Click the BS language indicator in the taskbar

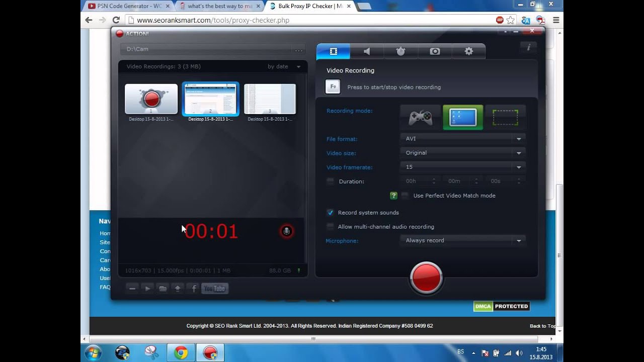pyautogui.click(x=460, y=352)
